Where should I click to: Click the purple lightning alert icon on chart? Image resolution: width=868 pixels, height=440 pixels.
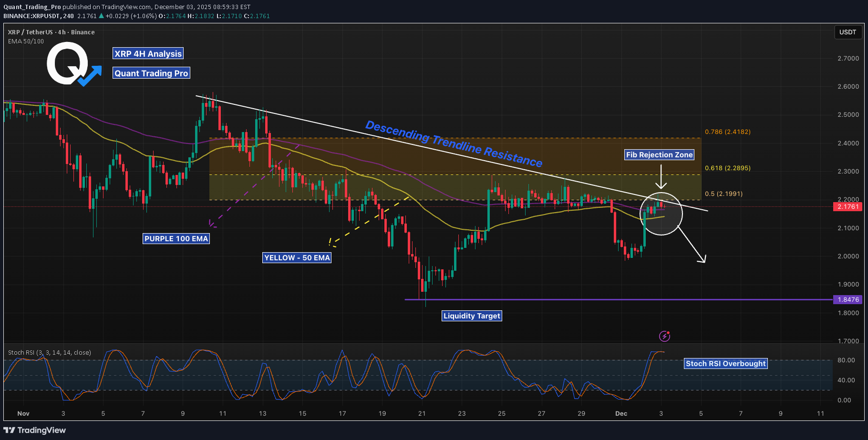pos(665,336)
